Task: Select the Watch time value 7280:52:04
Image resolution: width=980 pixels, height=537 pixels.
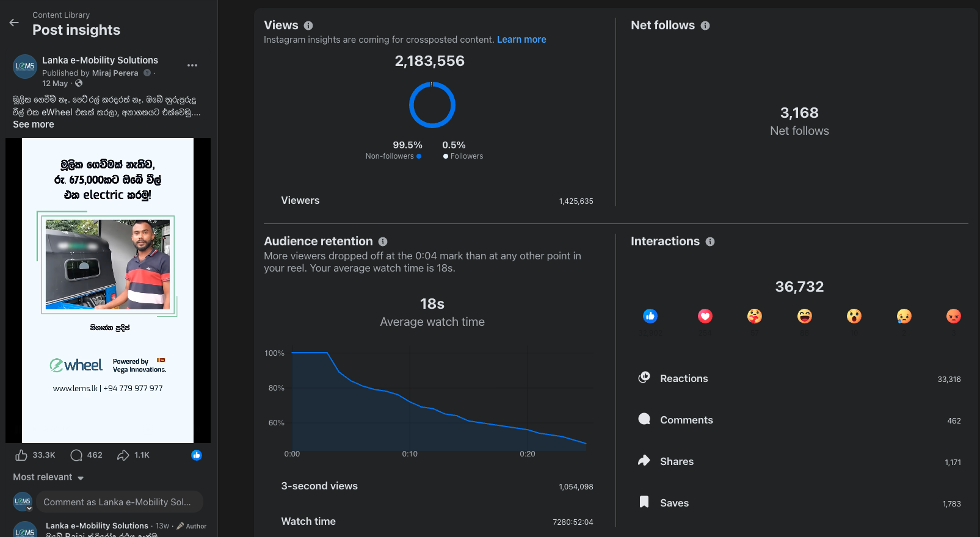Action: [573, 522]
